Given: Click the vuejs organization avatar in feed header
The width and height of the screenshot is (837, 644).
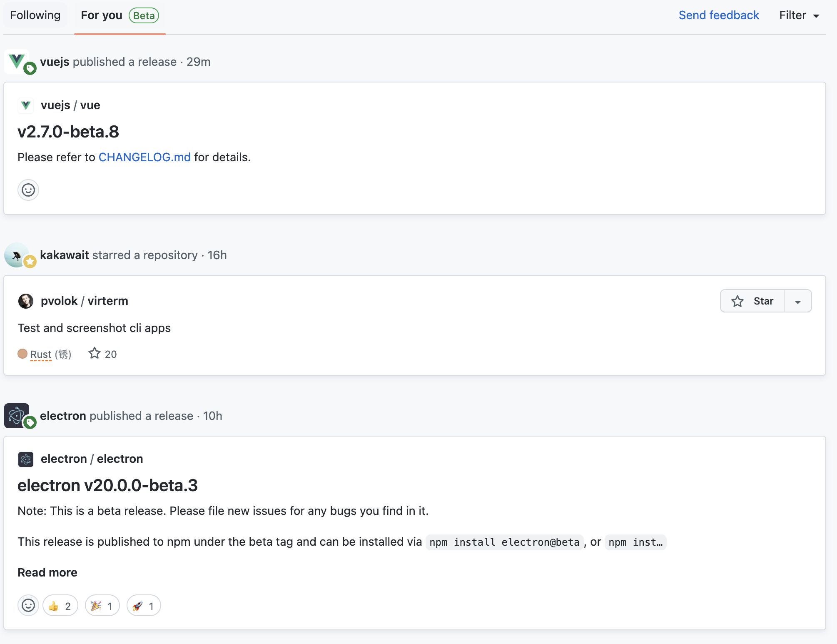Looking at the screenshot, I should click(17, 61).
